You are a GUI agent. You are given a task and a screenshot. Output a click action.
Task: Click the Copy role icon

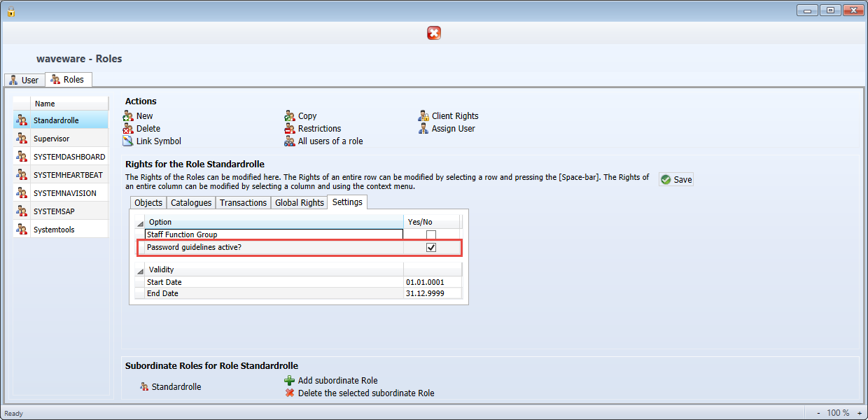coord(290,116)
